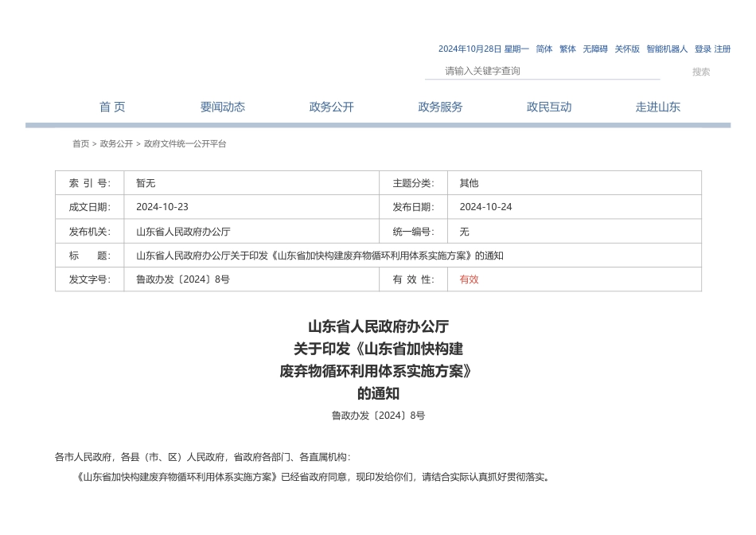
Task: Click heading line 山东省人民政府办公厅
Action: (x=379, y=326)
